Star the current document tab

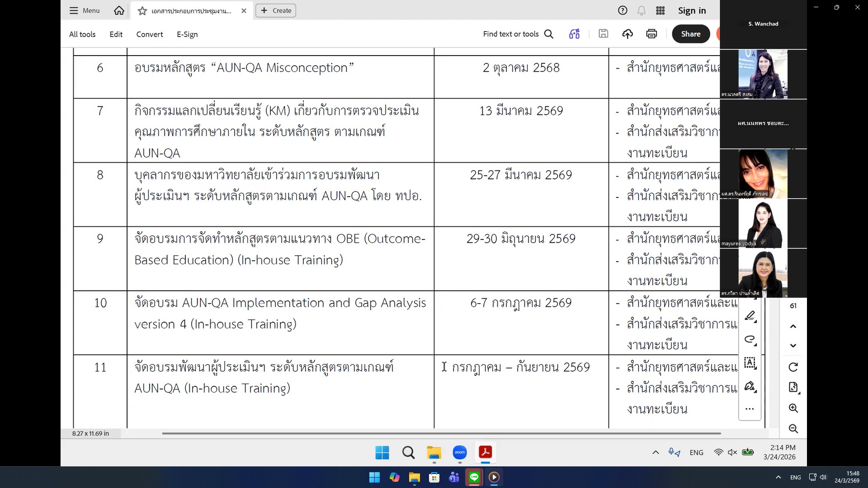point(142,11)
